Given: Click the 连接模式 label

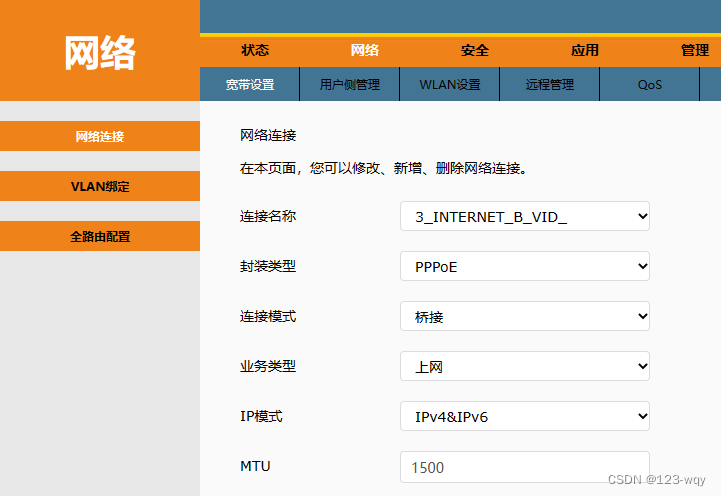Looking at the screenshot, I should pyautogui.click(x=268, y=316).
